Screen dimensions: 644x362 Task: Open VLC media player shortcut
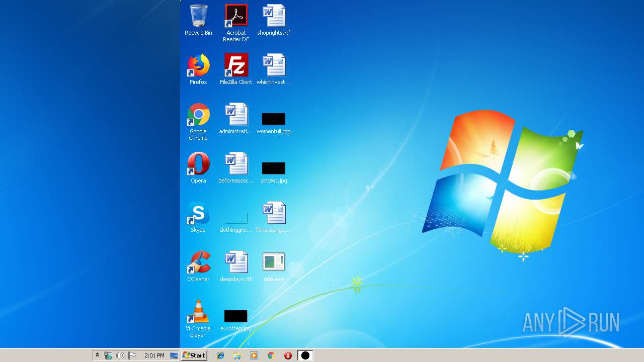(198, 319)
